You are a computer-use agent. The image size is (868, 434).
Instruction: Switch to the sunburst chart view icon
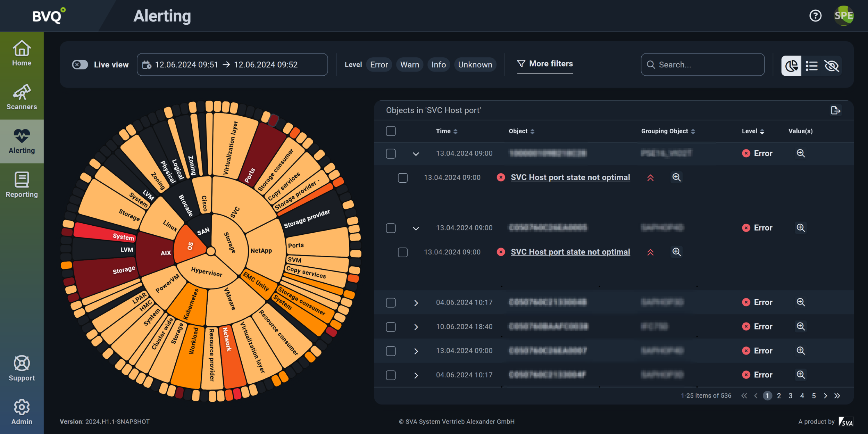(791, 65)
